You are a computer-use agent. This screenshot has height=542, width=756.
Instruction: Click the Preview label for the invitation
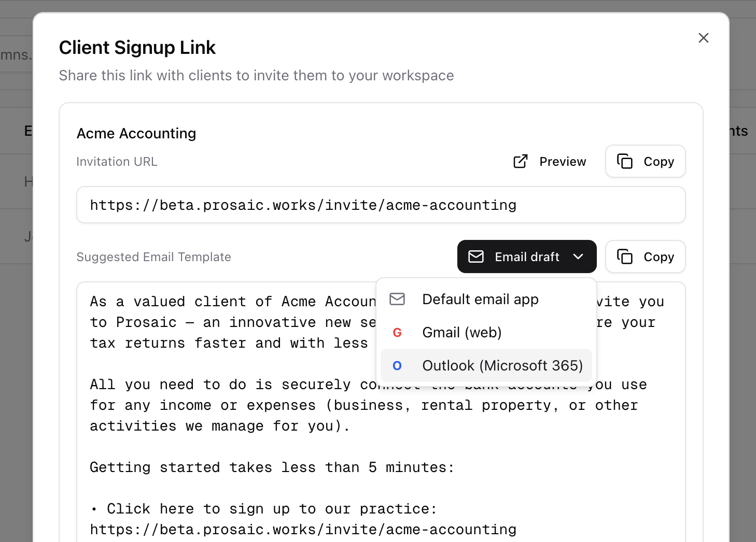click(563, 162)
